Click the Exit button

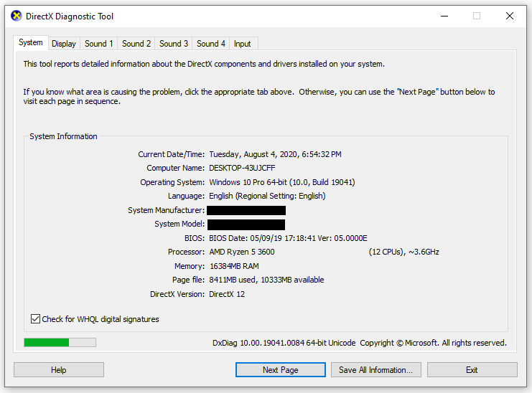click(x=472, y=369)
